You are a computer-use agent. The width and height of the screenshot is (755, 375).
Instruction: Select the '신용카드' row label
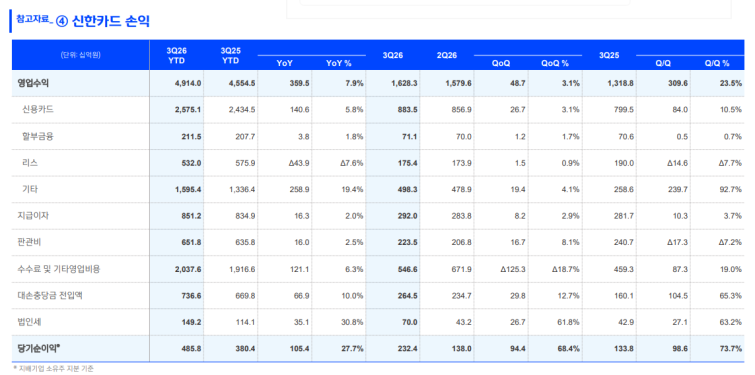38,109
